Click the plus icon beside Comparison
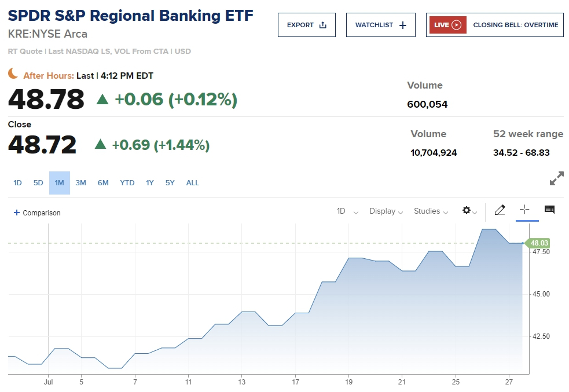 tap(16, 213)
